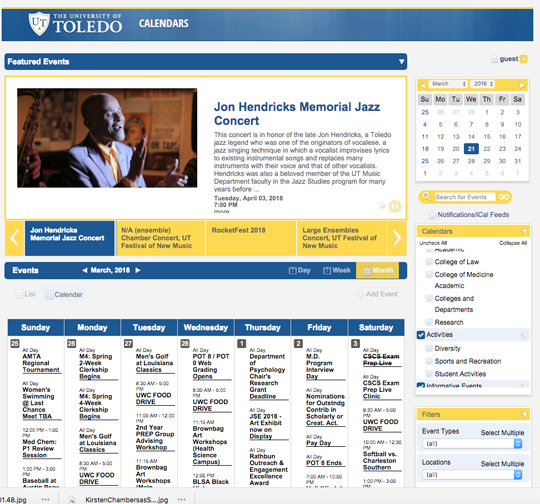The image size is (540, 504).
Task: Switch to Month view
Action: (x=377, y=270)
